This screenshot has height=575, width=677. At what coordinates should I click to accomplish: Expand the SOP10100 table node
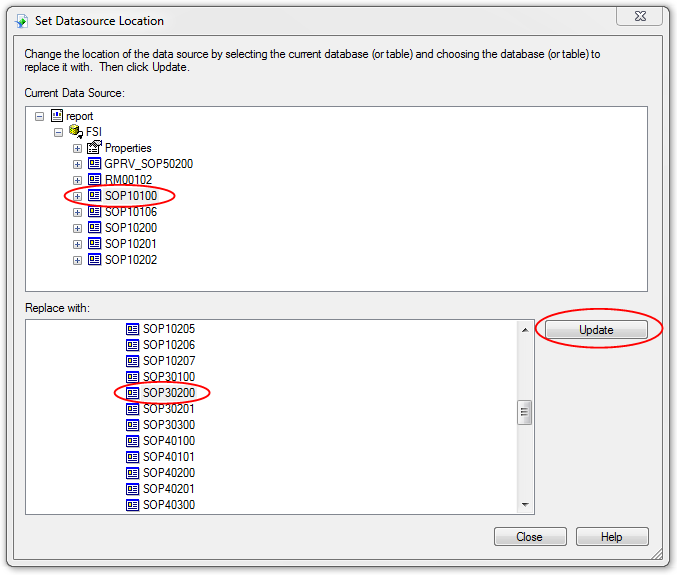(x=77, y=196)
